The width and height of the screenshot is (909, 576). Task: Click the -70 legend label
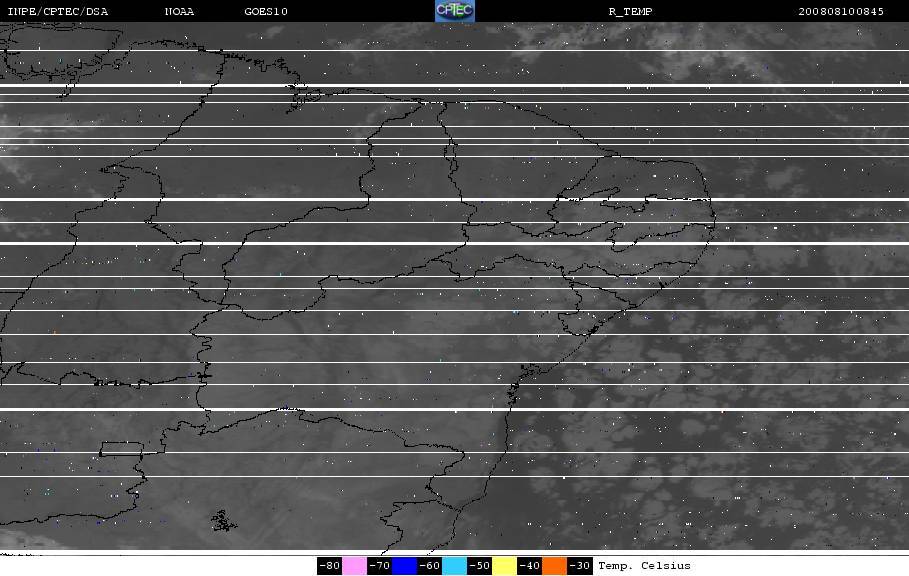(x=380, y=566)
